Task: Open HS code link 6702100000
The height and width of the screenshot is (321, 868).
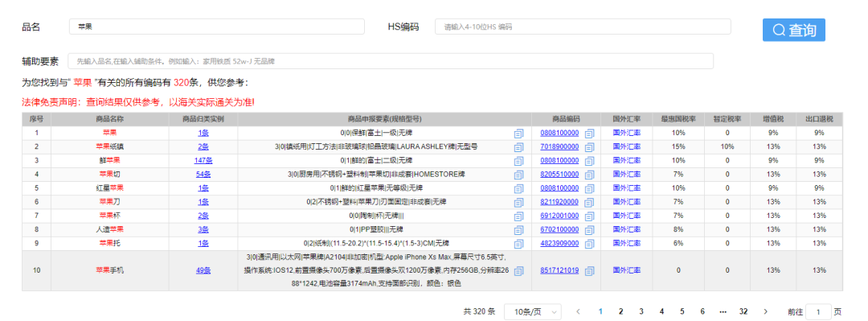Action: click(559, 229)
